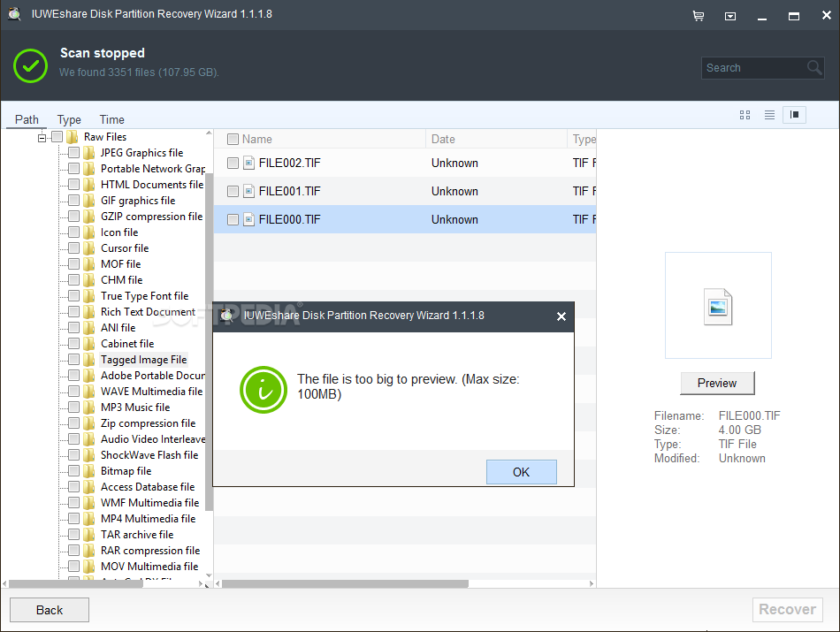Click TAR archive file folder icon
Screen dimensions: 840x632
point(89,535)
